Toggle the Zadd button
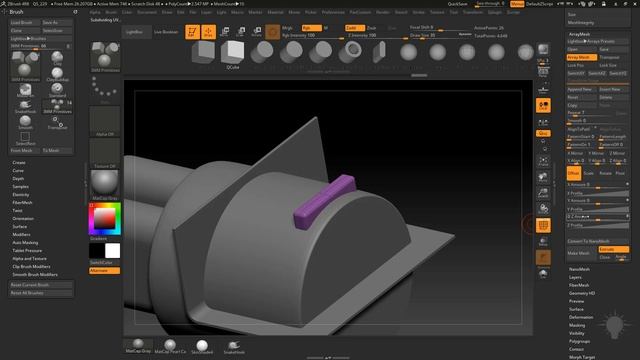Image resolution: width=640 pixels, height=360 pixels. pyautogui.click(x=355, y=28)
